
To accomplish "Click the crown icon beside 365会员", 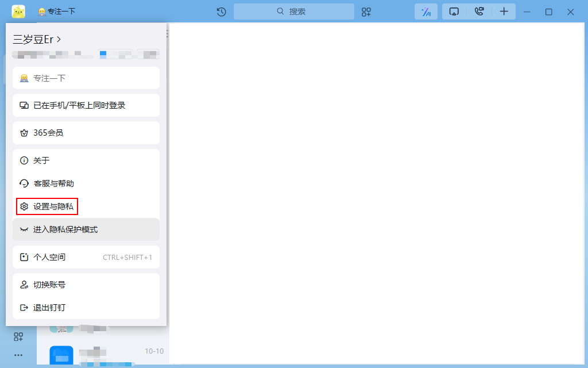I will click(24, 133).
